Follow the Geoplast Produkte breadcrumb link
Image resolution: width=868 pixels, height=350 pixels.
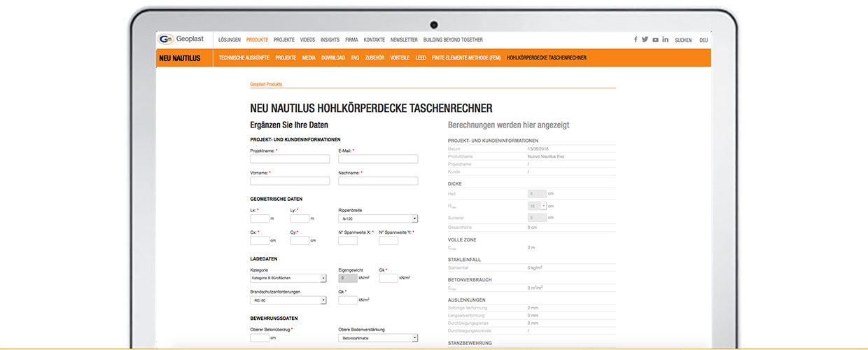click(266, 84)
